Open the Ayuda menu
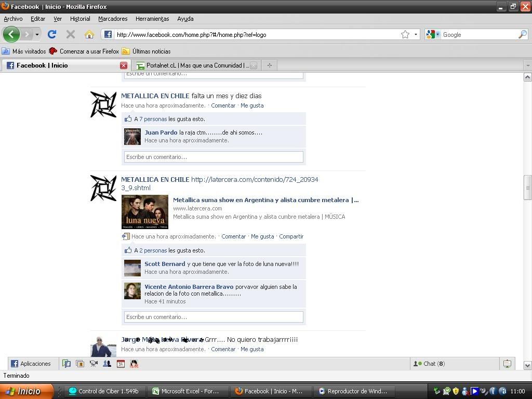Image resolution: width=532 pixels, height=399 pixels. [185, 19]
